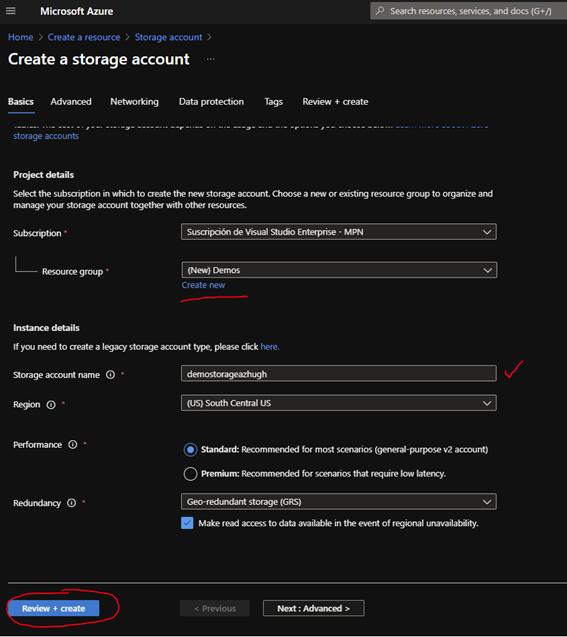The image size is (567, 637).
Task: Click the search resources, services, docs box
Action: click(x=469, y=11)
